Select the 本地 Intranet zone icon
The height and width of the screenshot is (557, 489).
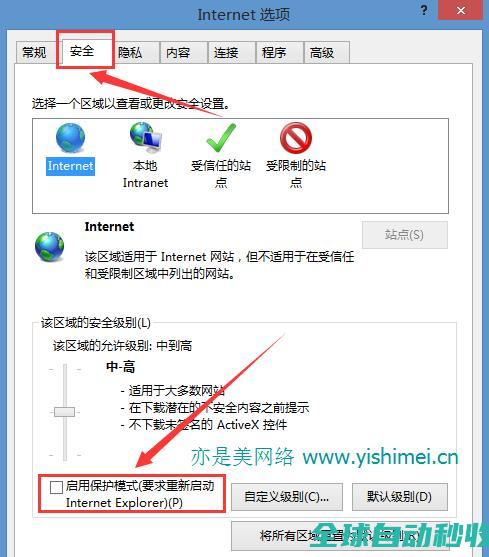146,136
